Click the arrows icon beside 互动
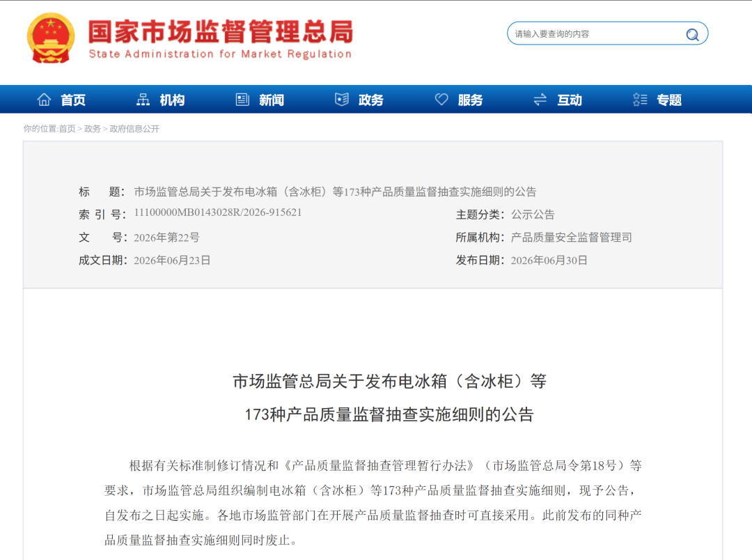The width and height of the screenshot is (752, 560). tap(540, 100)
